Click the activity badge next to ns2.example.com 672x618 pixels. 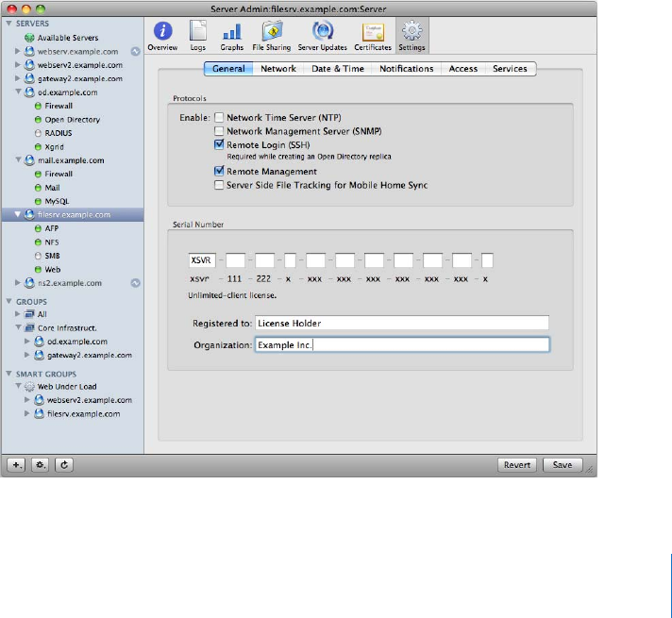(135, 283)
